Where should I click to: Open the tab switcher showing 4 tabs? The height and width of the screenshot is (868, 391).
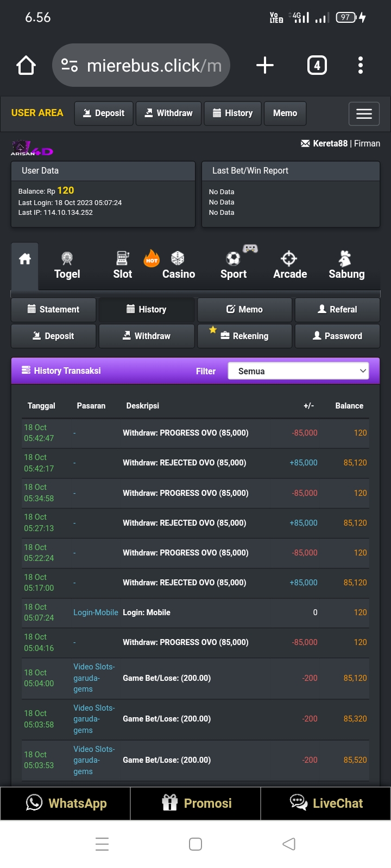317,66
